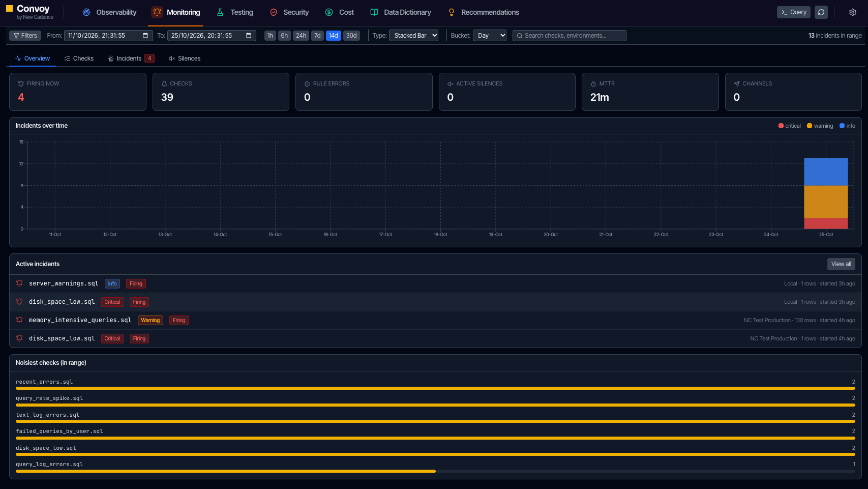Click the Security shield icon
Image resolution: width=868 pixels, height=489 pixels.
click(274, 12)
